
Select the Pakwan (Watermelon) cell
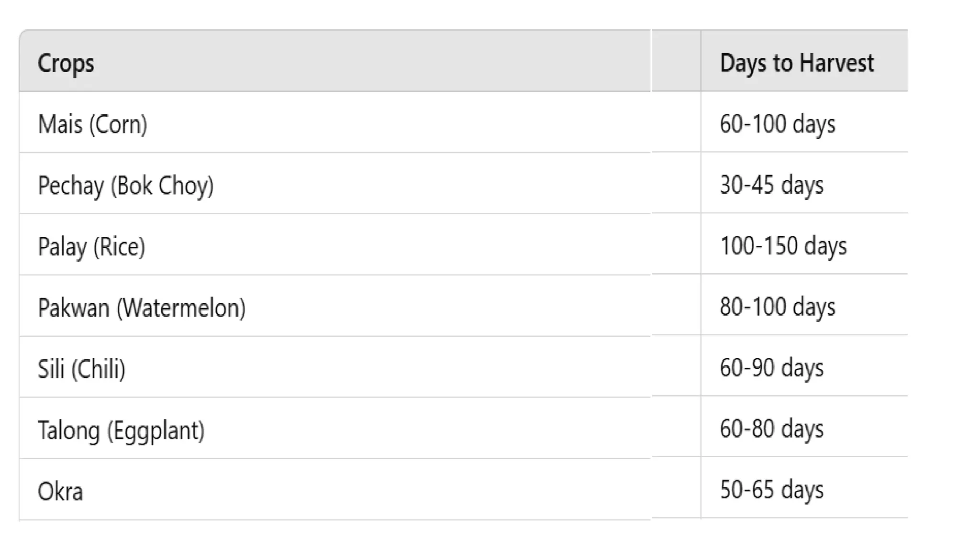point(142,308)
